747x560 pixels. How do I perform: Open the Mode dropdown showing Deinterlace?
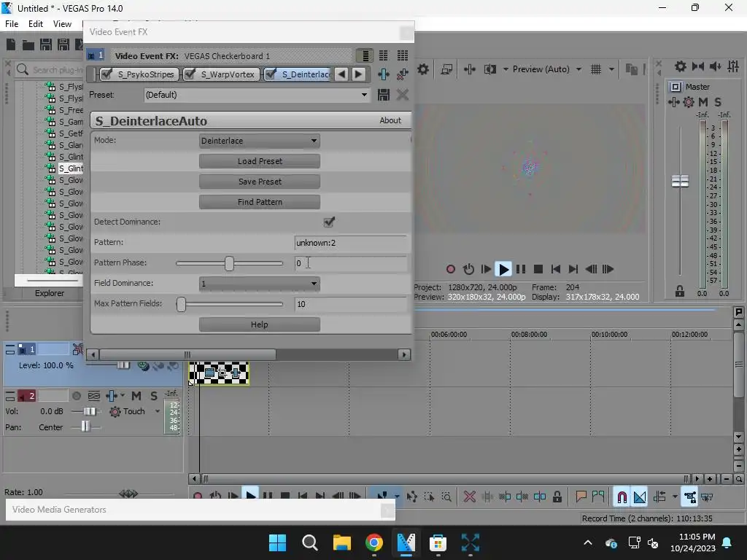[x=259, y=141]
